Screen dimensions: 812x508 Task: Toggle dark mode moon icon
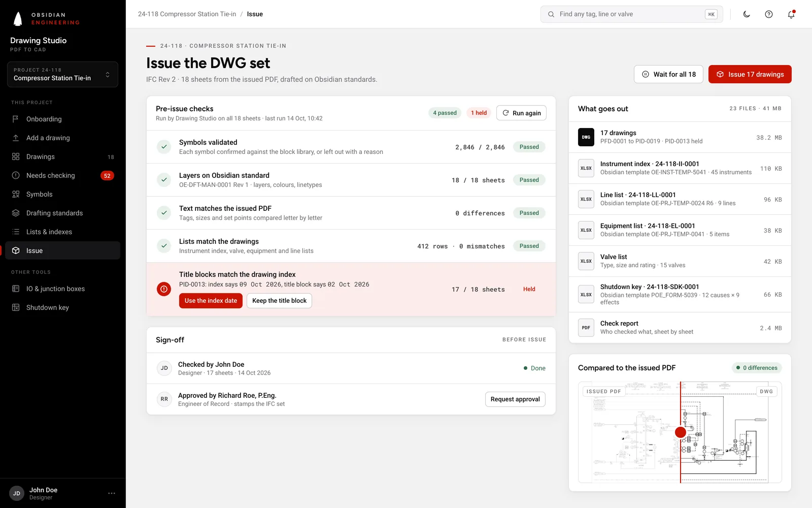pyautogui.click(x=747, y=14)
